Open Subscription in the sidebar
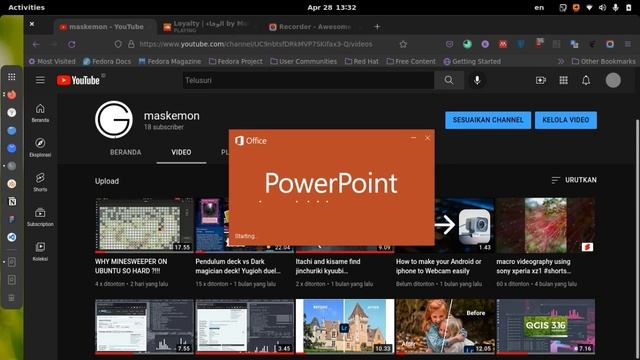This screenshot has width=640, height=360. [x=40, y=217]
